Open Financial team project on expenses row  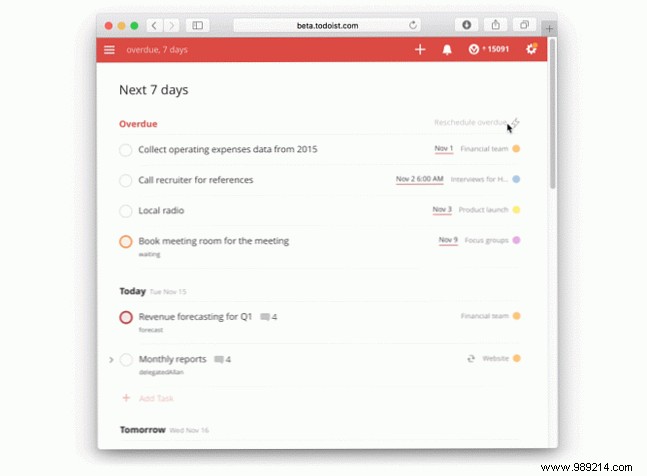pos(484,148)
